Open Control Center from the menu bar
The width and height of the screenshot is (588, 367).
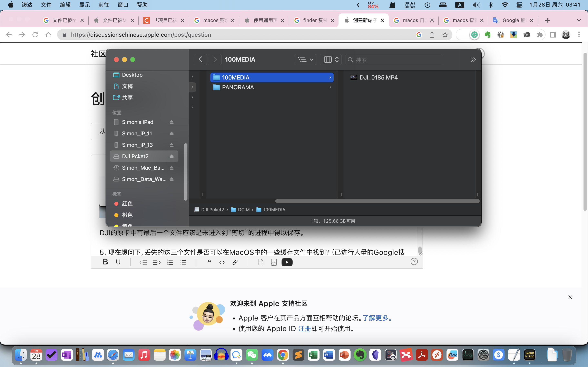coord(519,5)
